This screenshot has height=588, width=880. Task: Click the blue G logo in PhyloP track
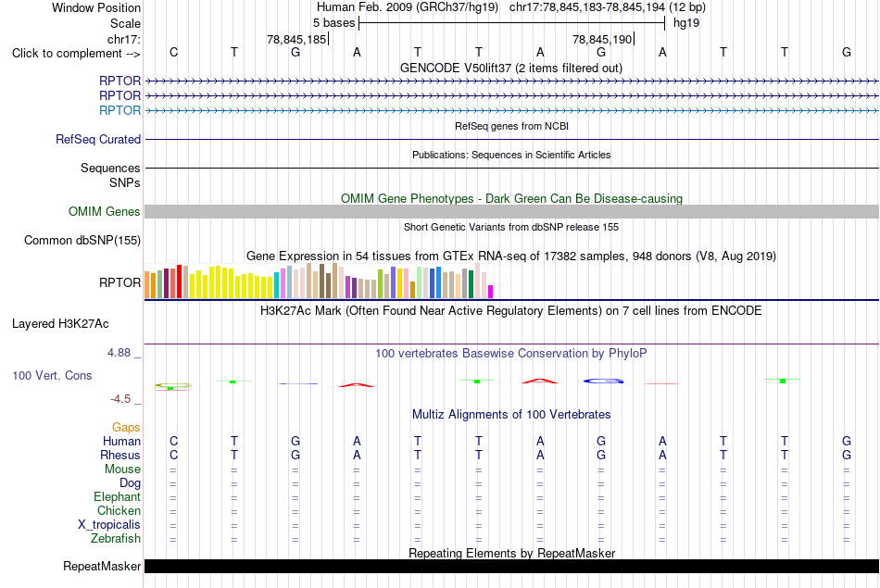[x=603, y=381]
